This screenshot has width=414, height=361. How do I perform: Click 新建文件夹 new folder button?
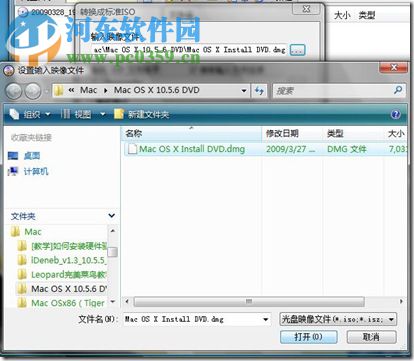[142, 114]
